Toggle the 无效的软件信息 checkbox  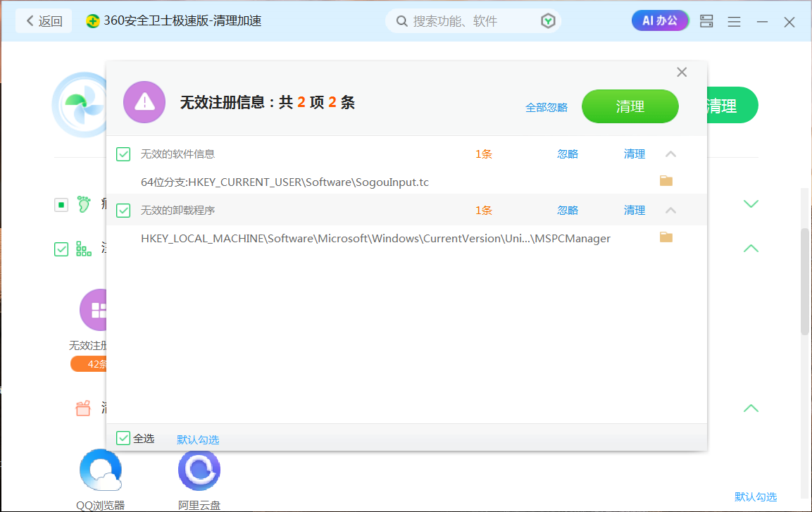[x=123, y=154]
